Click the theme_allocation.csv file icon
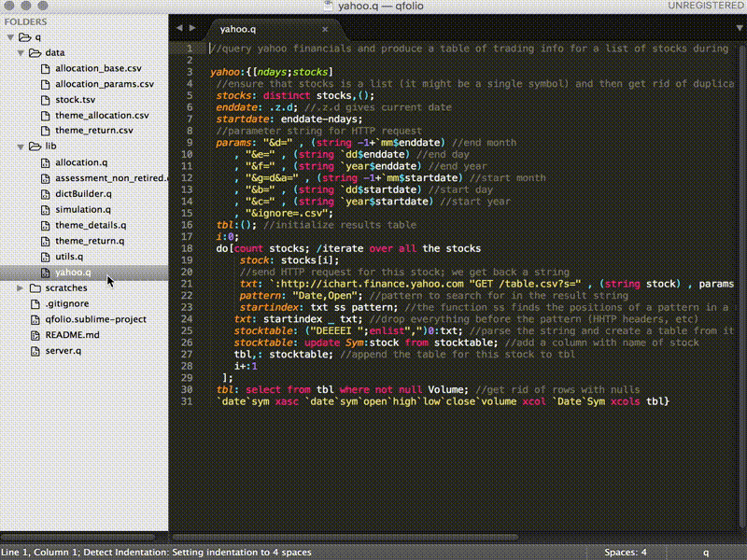The image size is (747, 560). click(x=45, y=116)
